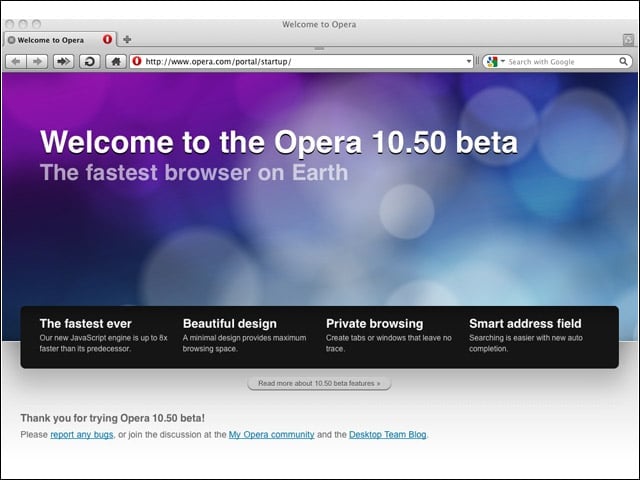Click the Google search engine icon
This screenshot has width=640, height=480.
(492, 62)
